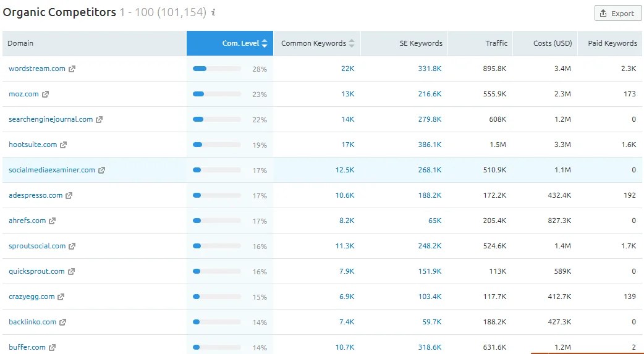Open socialmediaexaminer.com external link icon
The height and width of the screenshot is (354, 644).
(x=101, y=170)
